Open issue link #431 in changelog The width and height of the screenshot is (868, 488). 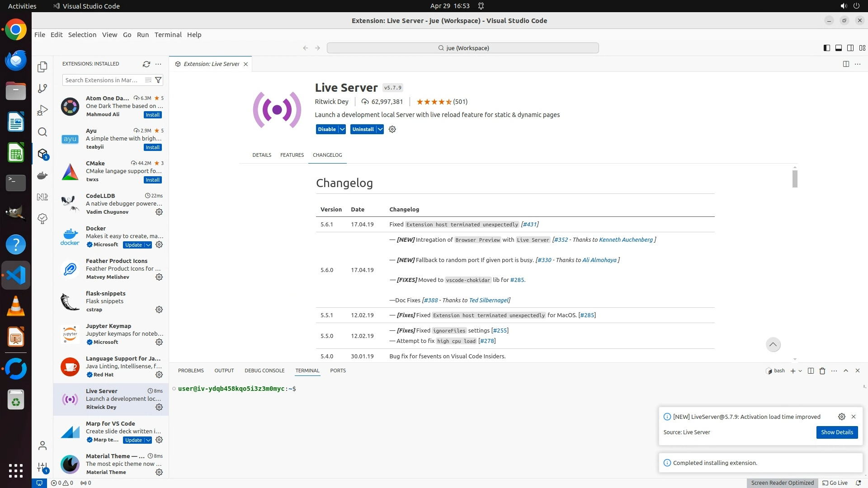530,225
